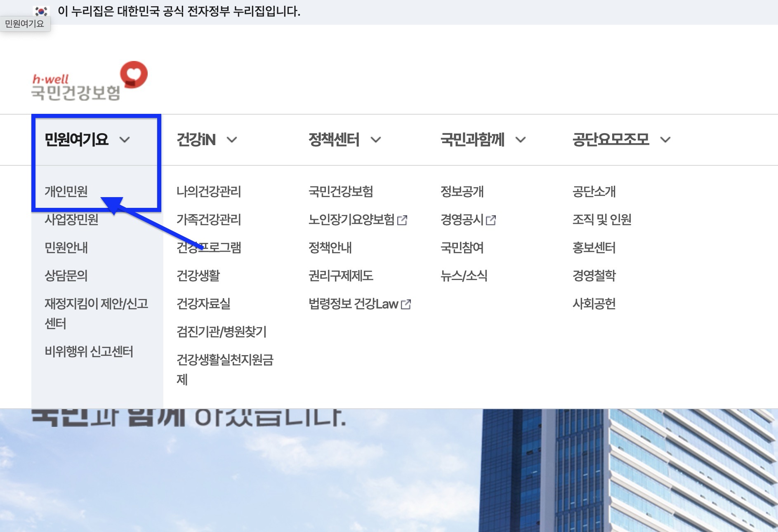Image resolution: width=778 pixels, height=532 pixels.
Task: Open the 민원여기요 menu
Action: click(x=77, y=140)
